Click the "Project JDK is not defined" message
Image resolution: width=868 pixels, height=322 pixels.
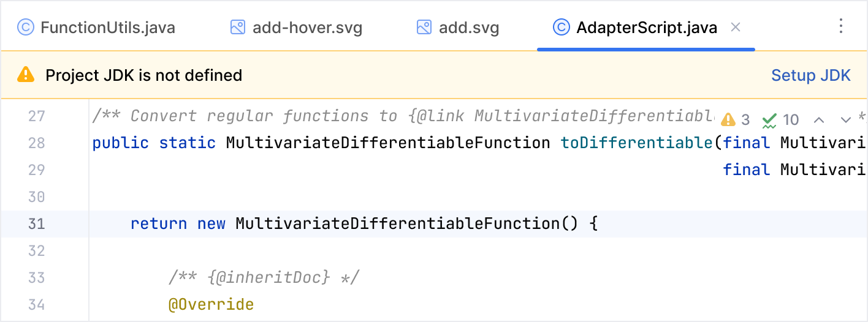144,75
